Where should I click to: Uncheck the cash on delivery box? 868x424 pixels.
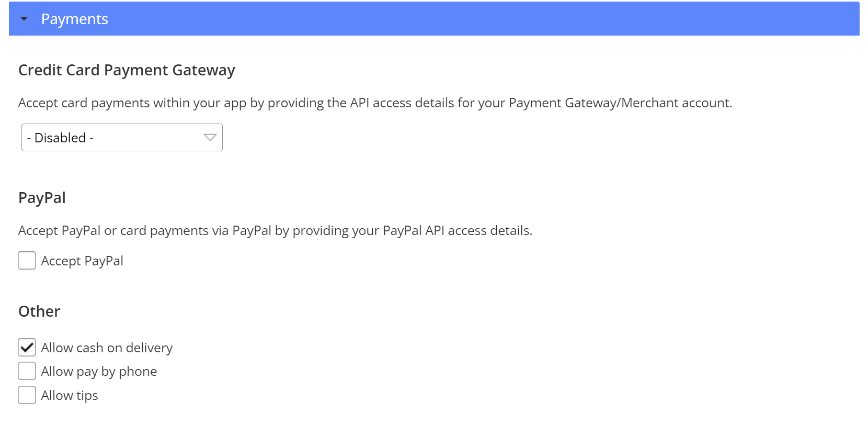(x=26, y=347)
